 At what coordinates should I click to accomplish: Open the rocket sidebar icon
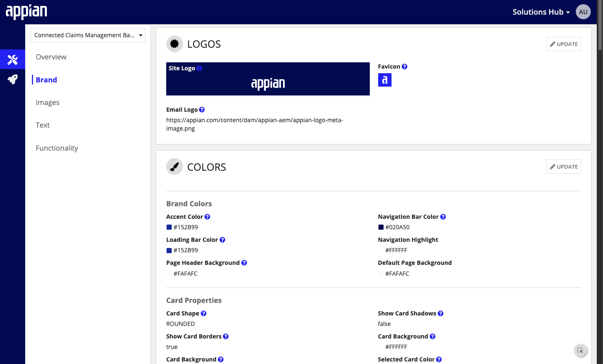coord(13,79)
